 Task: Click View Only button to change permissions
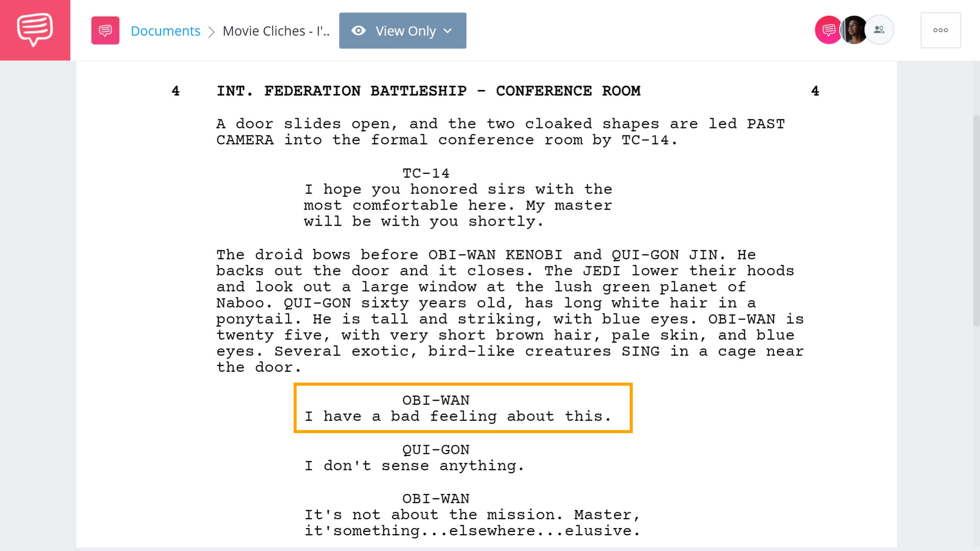[402, 30]
